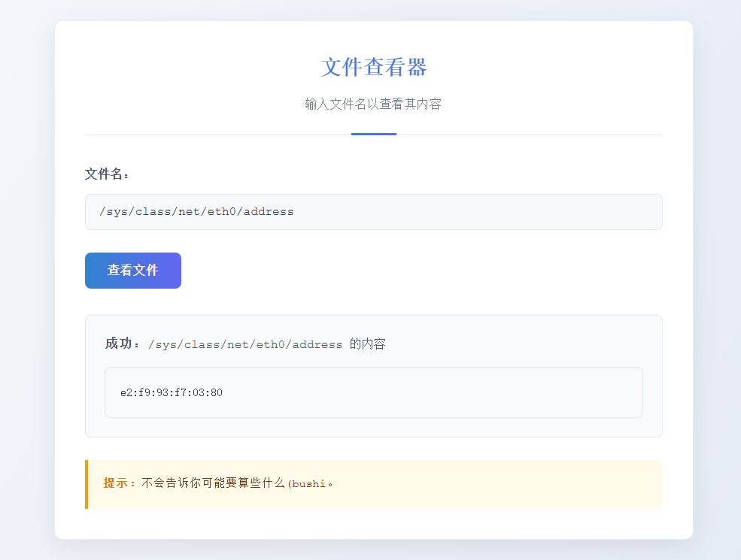Click the 成功 status label
Screen dimensions: 741x560
pyautogui.click(x=122, y=344)
